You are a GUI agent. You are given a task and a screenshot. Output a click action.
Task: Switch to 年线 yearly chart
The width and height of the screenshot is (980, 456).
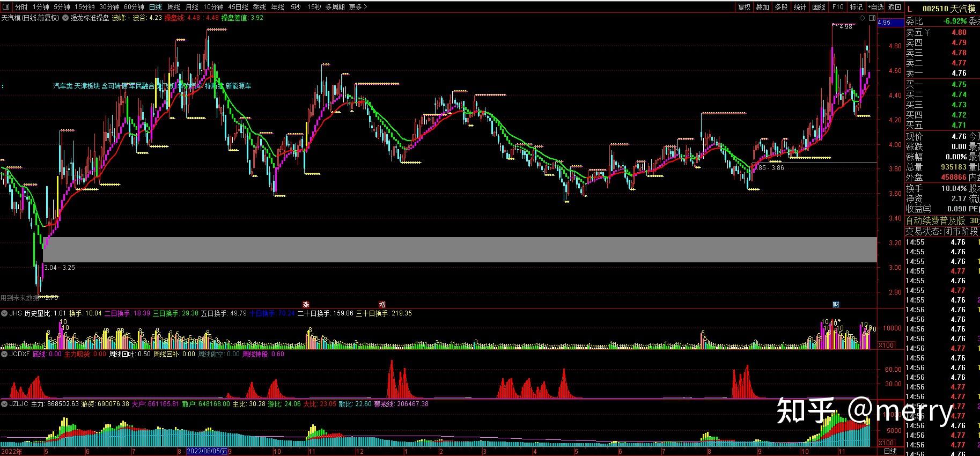[278, 7]
